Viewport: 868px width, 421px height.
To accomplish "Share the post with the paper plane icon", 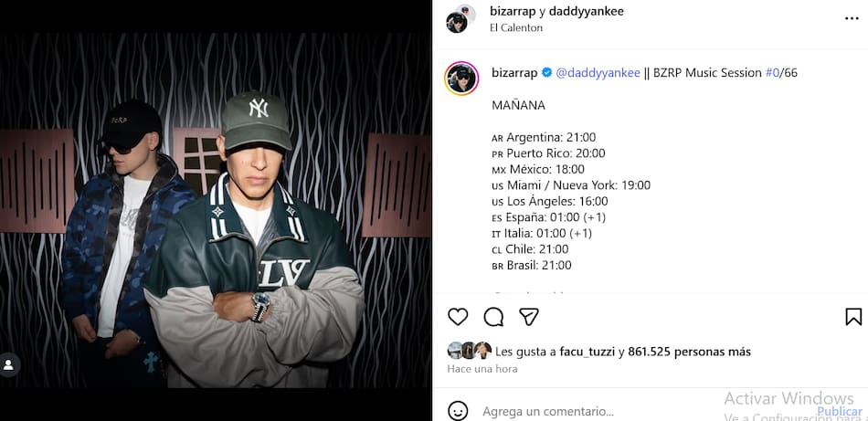I will tap(529, 317).
